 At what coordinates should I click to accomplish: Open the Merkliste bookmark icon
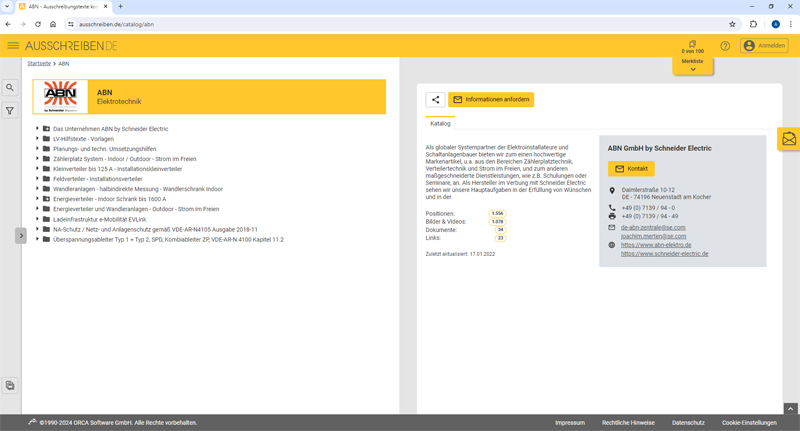pyautogui.click(x=692, y=44)
